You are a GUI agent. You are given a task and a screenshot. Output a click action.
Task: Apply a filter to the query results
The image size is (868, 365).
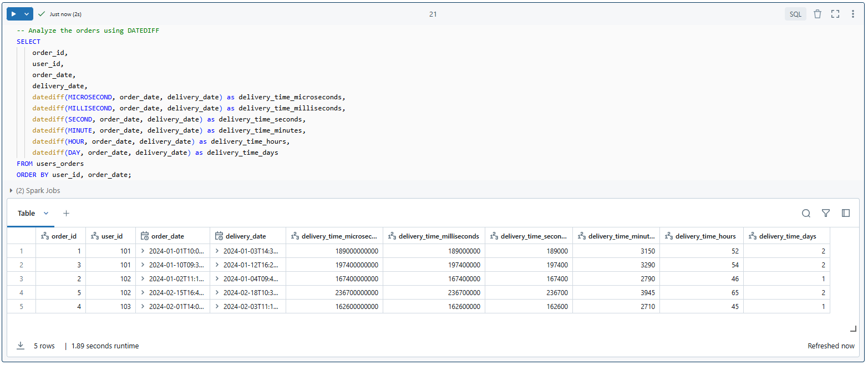pyautogui.click(x=826, y=213)
